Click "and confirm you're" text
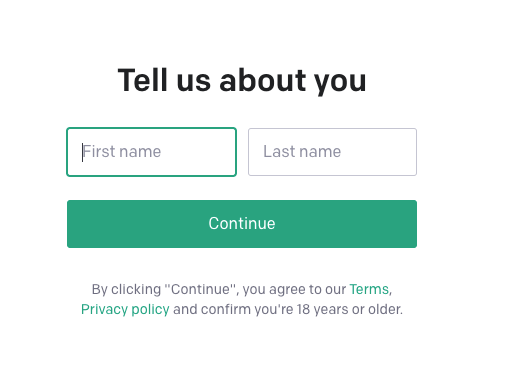 (x=233, y=309)
